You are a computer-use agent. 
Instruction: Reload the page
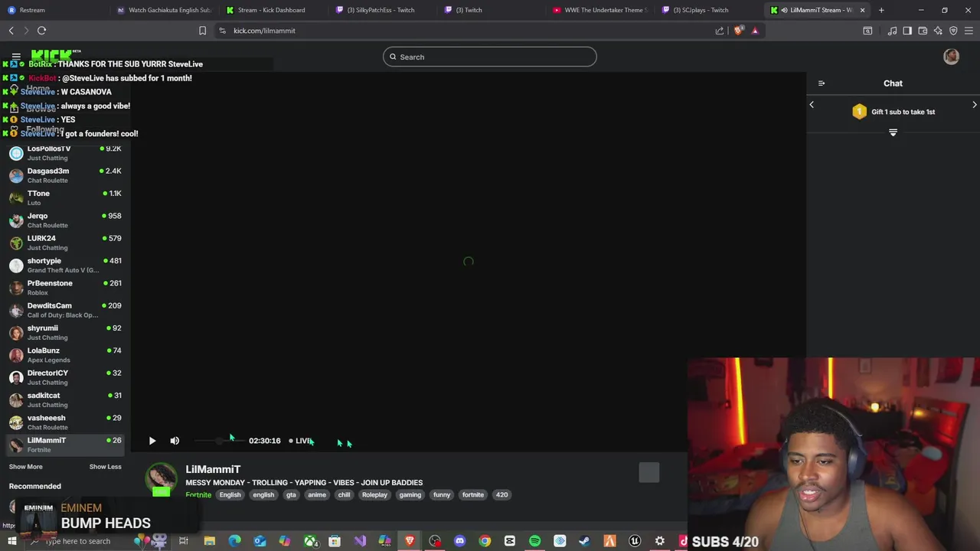[41, 31]
